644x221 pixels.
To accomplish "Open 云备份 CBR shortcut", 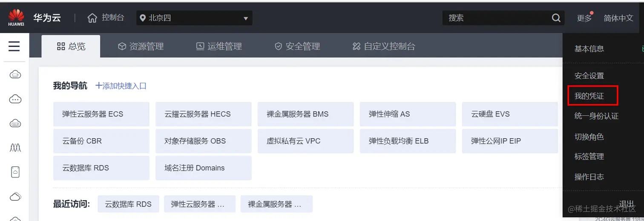I will click(101, 141).
